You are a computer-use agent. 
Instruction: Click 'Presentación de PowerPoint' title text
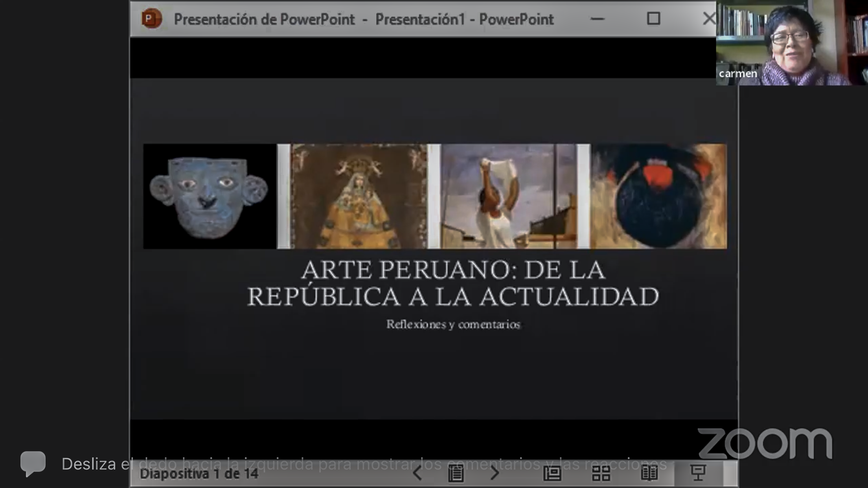click(264, 19)
